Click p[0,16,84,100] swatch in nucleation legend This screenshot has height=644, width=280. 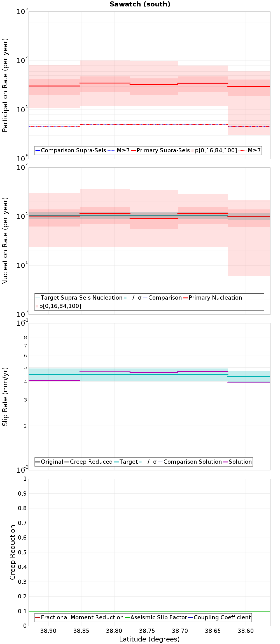[37, 306]
